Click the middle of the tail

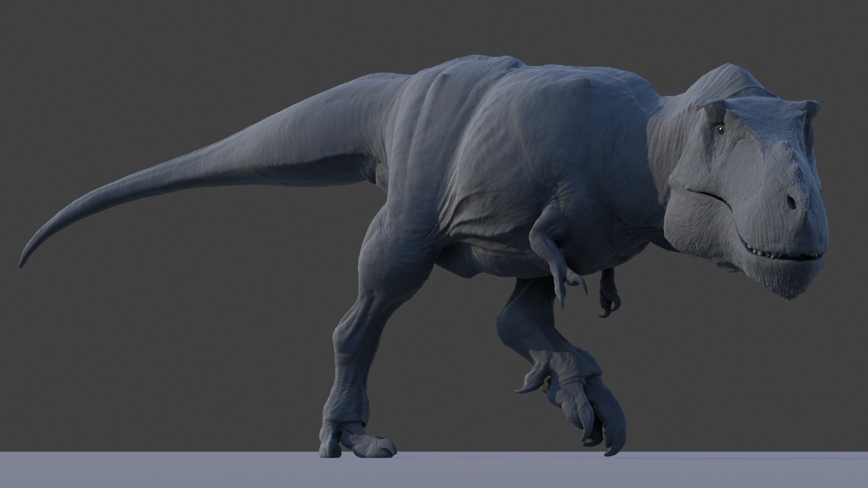pos(200,160)
